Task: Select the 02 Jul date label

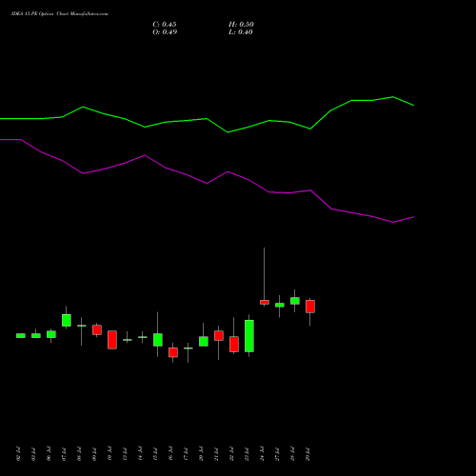Action: point(18,454)
